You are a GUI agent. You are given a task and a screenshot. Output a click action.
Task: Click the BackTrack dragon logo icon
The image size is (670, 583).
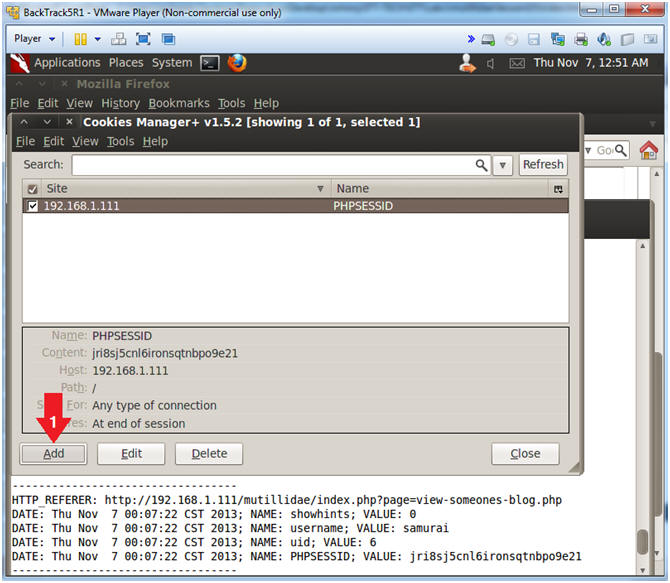click(20, 63)
